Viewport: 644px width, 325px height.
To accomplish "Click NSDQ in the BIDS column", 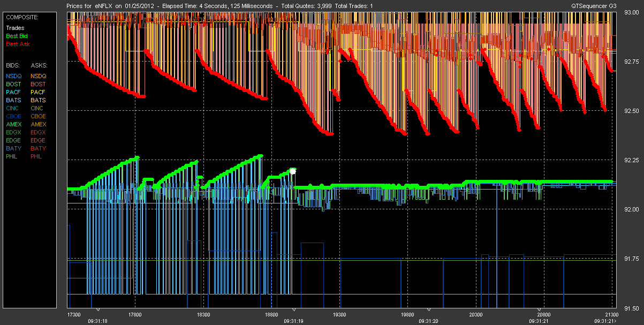I will coord(14,76).
